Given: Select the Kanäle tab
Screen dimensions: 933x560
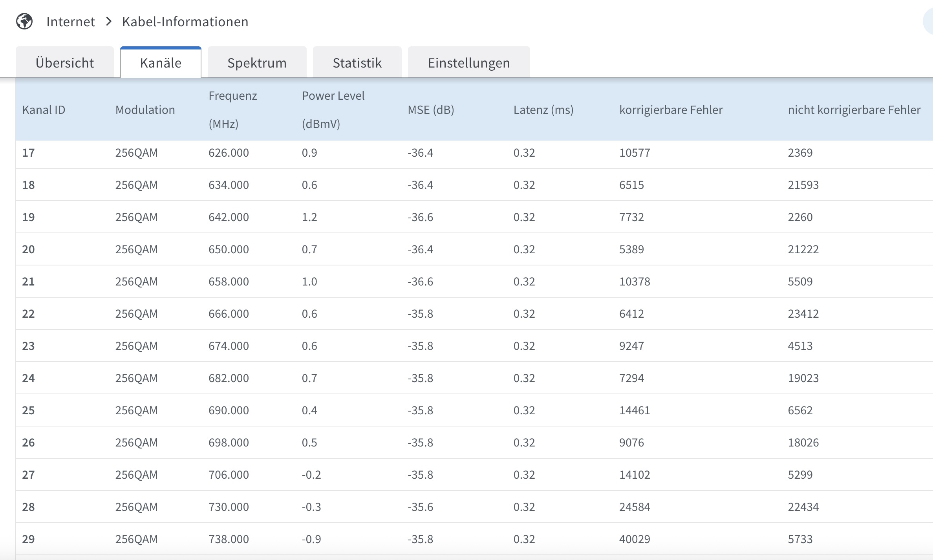Looking at the screenshot, I should (x=161, y=63).
